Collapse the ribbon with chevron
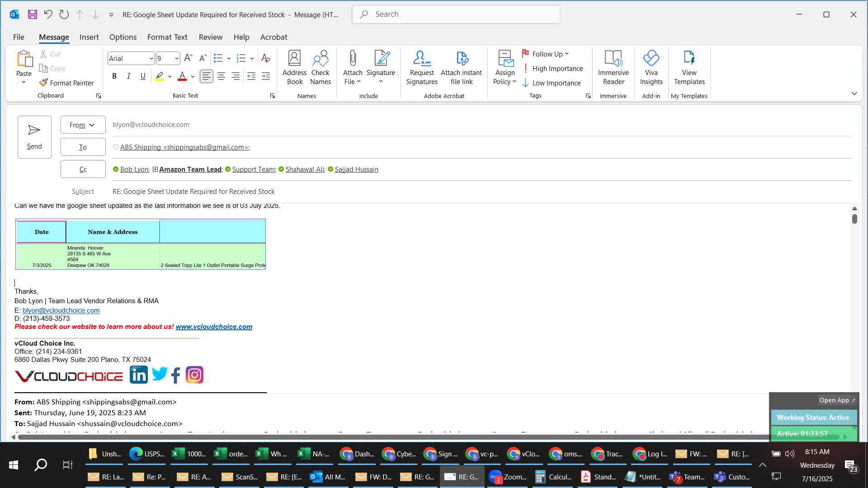 [854, 94]
